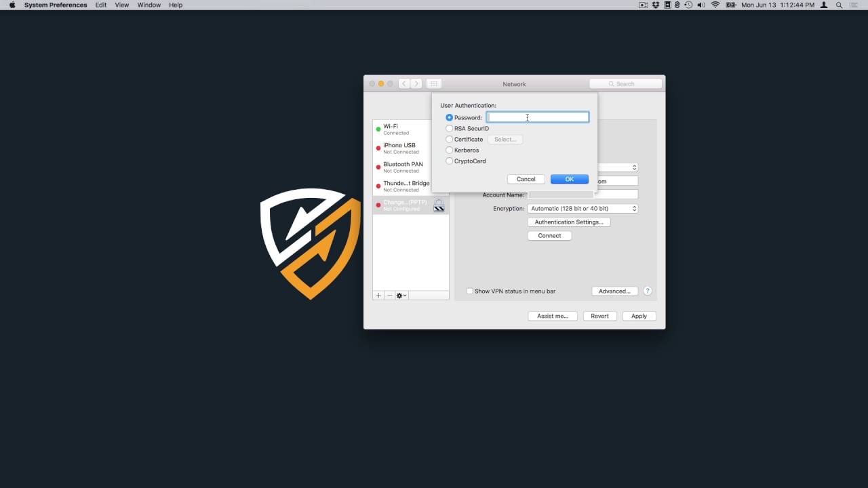Open the volume control in menu bar
Screen dimensions: 868x488
coord(701,5)
